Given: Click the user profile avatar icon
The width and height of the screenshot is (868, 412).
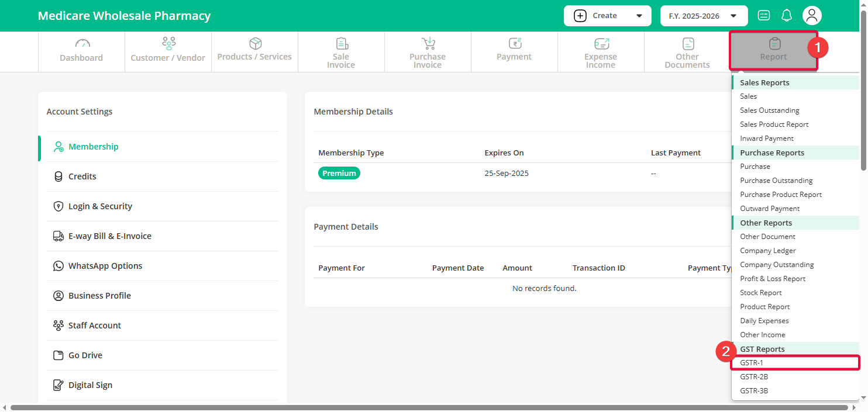Looking at the screenshot, I should [812, 16].
